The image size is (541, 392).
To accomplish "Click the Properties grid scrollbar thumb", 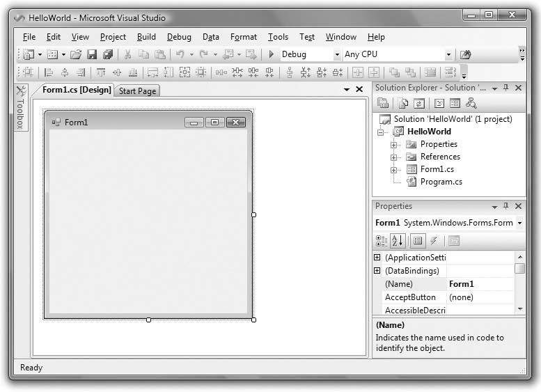I will click(519, 268).
